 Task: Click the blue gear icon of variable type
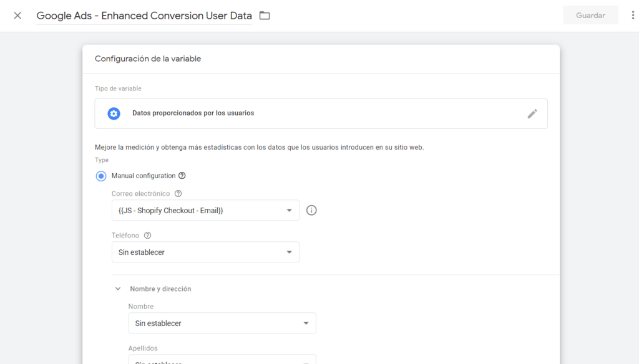click(x=114, y=113)
